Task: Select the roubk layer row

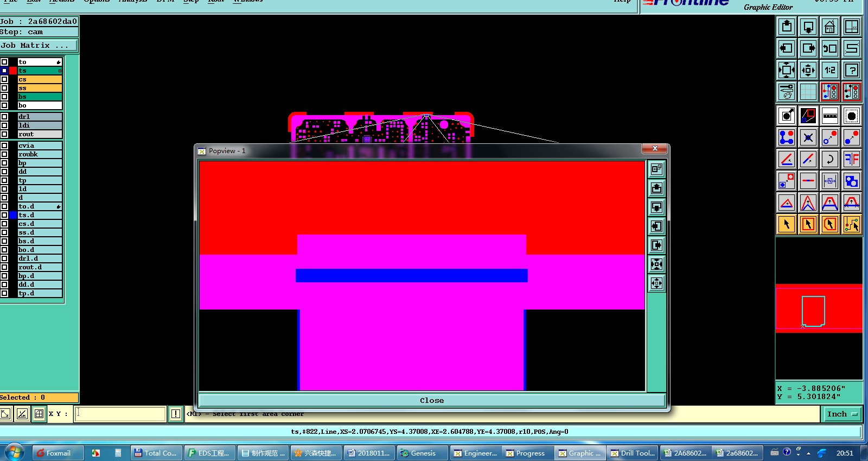Action: pos(40,154)
